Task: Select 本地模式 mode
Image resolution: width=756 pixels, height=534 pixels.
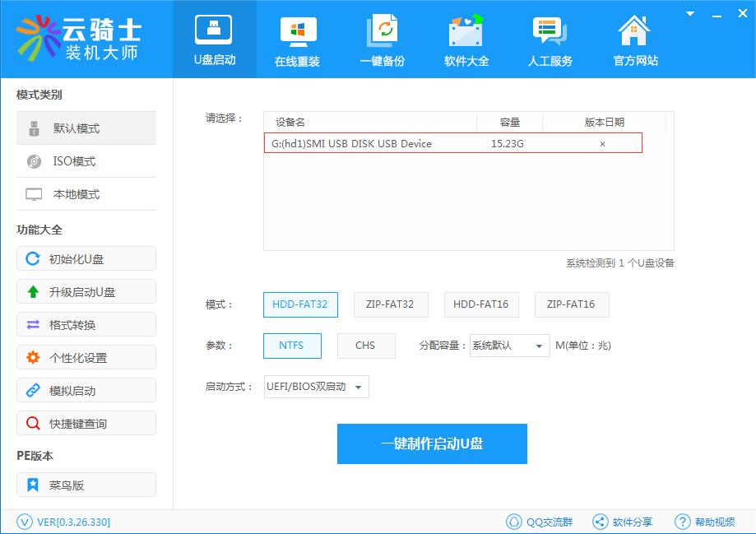Action: [x=86, y=194]
